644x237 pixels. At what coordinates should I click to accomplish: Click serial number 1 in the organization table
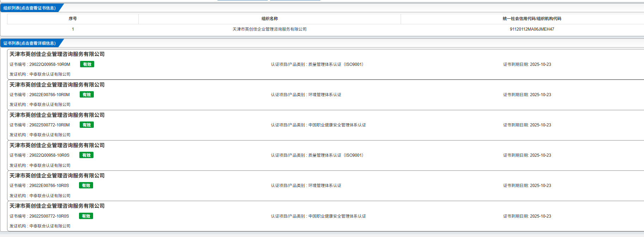[73, 29]
